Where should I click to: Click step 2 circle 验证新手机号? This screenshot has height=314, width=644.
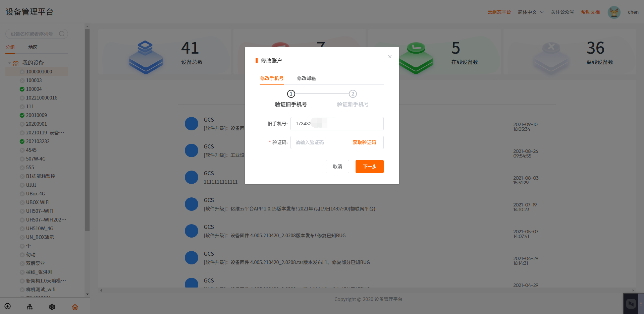[353, 94]
